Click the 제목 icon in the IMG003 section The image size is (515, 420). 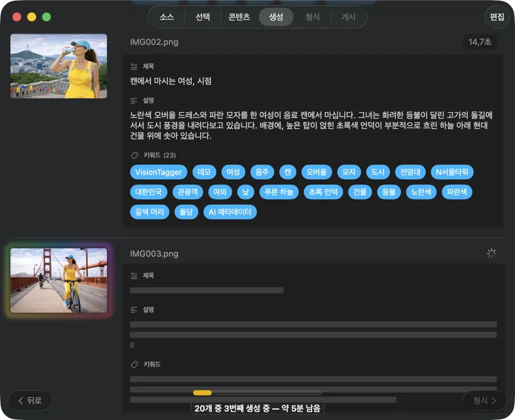[133, 275]
